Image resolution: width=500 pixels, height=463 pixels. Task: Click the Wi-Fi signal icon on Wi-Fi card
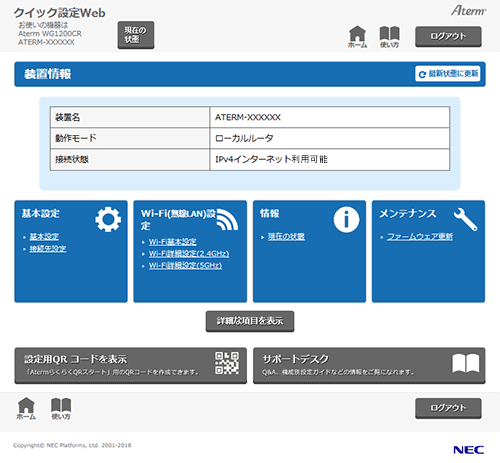point(227,219)
